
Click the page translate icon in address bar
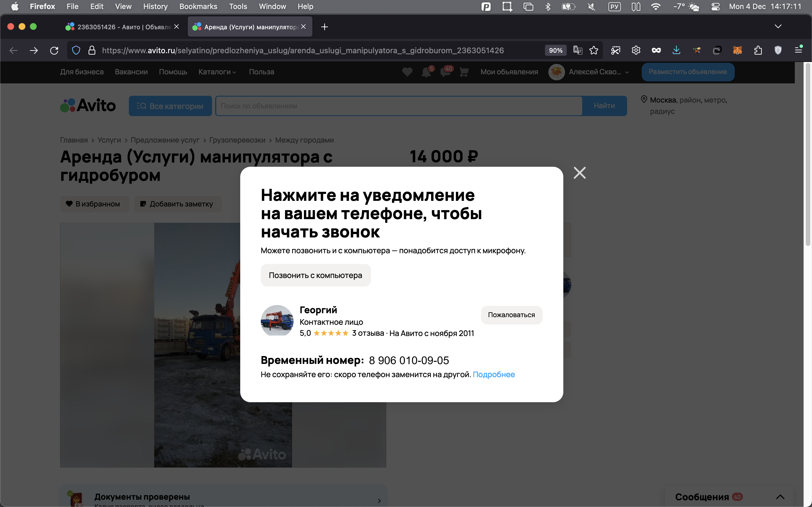point(577,50)
